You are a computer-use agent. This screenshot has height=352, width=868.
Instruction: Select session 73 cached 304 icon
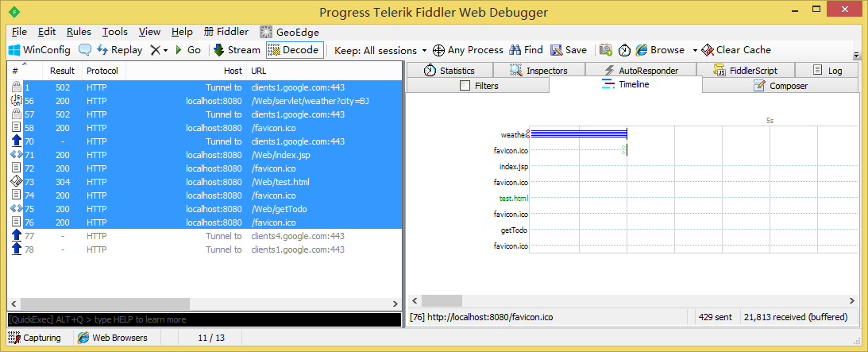[17, 181]
